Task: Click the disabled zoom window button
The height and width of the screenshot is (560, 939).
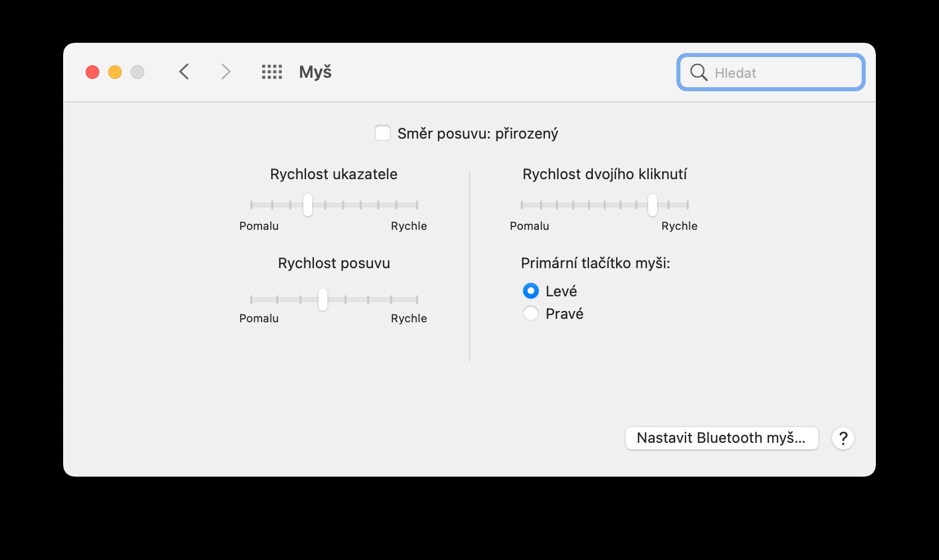Action: coord(138,72)
